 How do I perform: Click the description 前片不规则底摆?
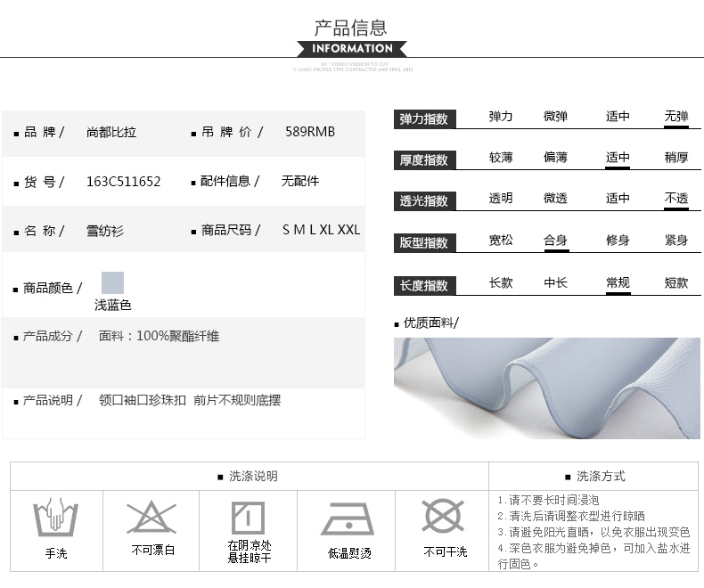pos(237,400)
